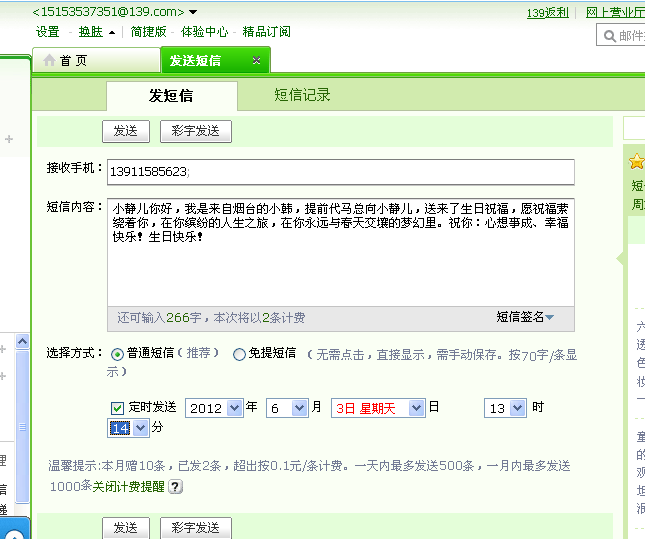Screen dimensions: 645x539
Task: Open the 139返利 link
Action: click(x=548, y=13)
